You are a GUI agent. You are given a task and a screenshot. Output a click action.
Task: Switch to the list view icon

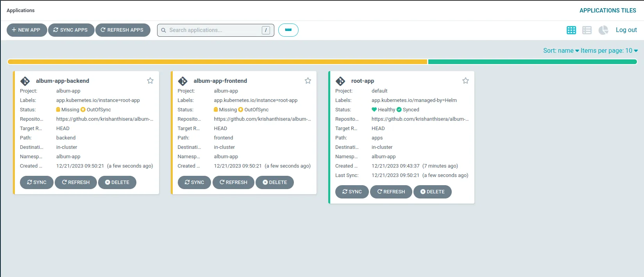point(587,30)
